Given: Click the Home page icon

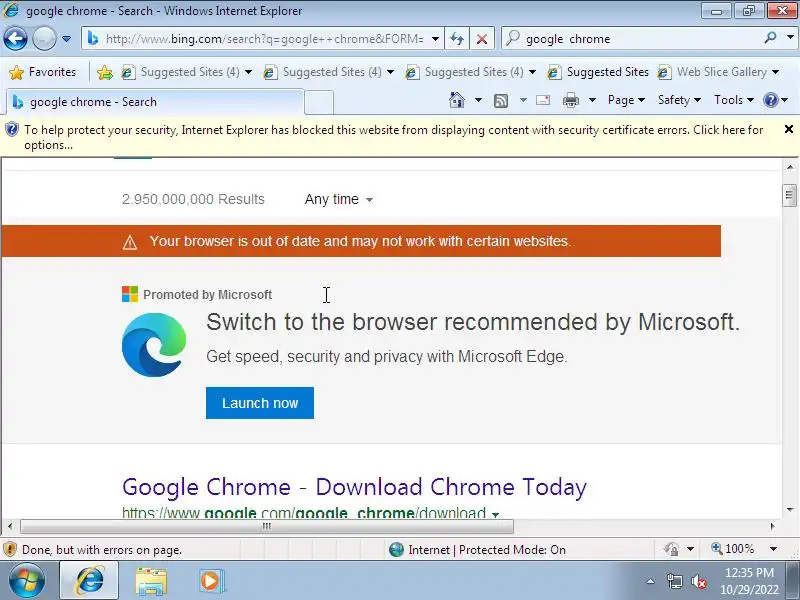Looking at the screenshot, I should coord(457,100).
